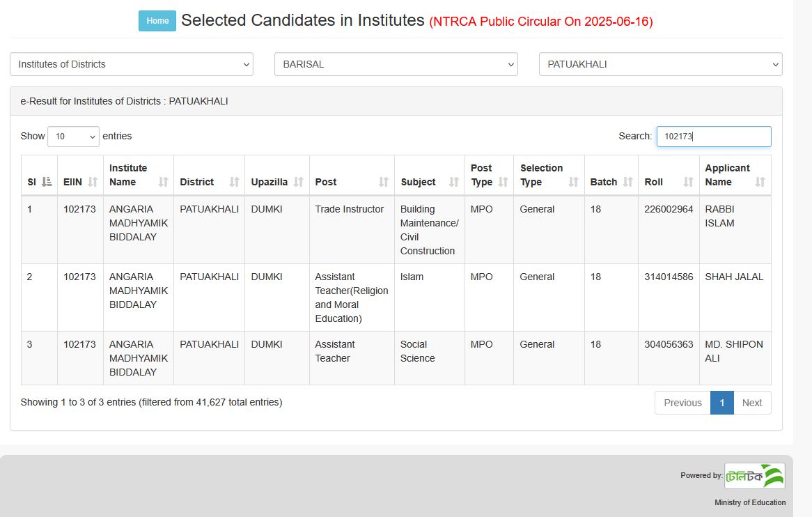Go to Previous page
The width and height of the screenshot is (812, 517).
tap(682, 403)
